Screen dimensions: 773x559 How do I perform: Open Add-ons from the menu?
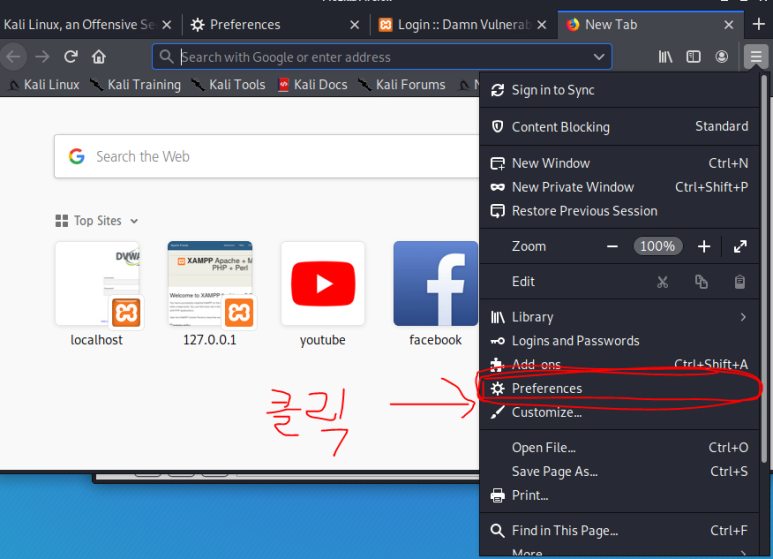tap(619, 365)
